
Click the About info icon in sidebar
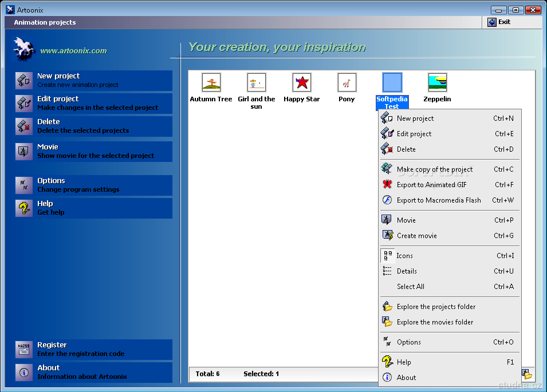24,373
